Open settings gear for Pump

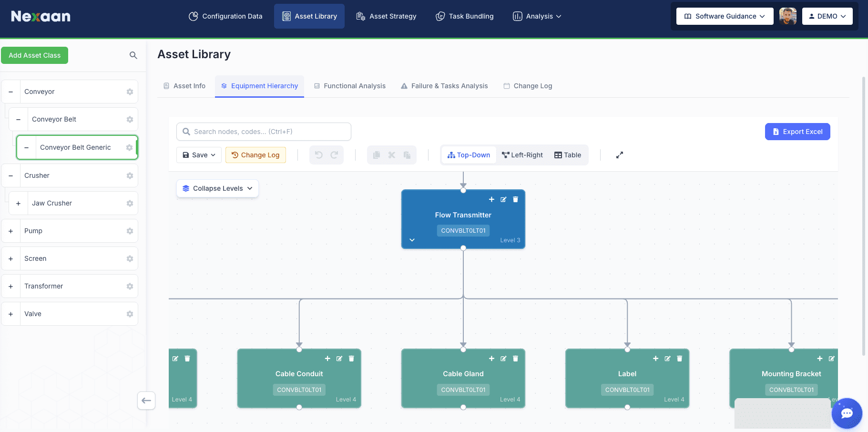coord(130,231)
